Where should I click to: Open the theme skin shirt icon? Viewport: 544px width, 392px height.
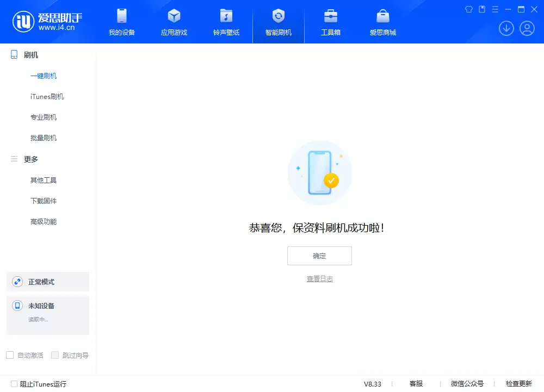pos(468,9)
